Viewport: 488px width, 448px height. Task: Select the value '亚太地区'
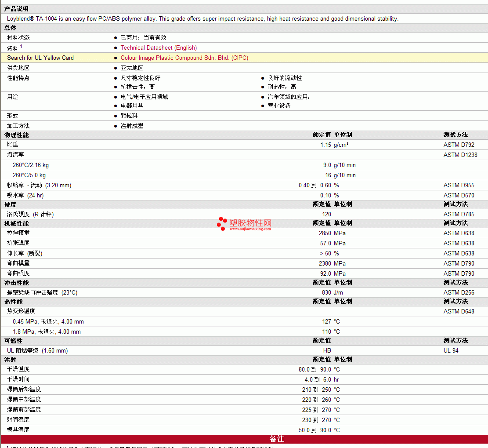(132, 68)
